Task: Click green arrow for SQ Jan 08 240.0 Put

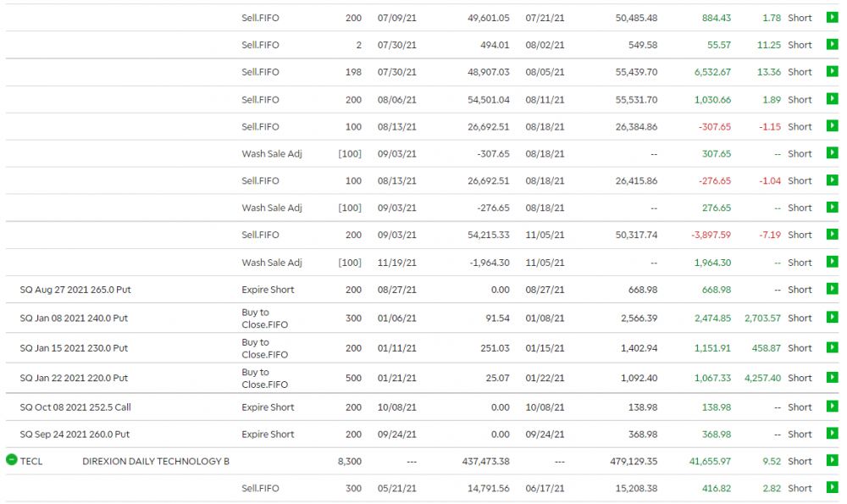Action: (x=831, y=318)
